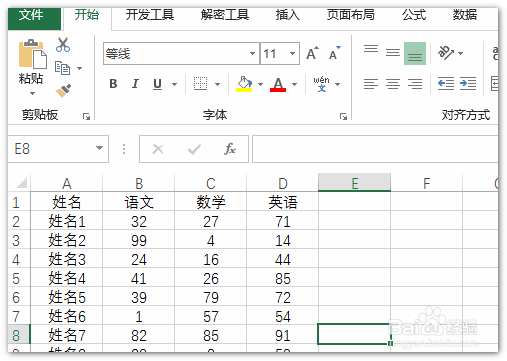This screenshot has width=507, height=361.
Task: Select column A header
Action: tap(67, 183)
